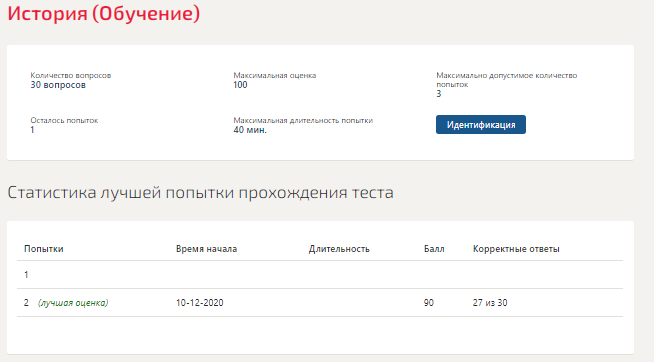Sort by Время начала column header

(x=206, y=249)
